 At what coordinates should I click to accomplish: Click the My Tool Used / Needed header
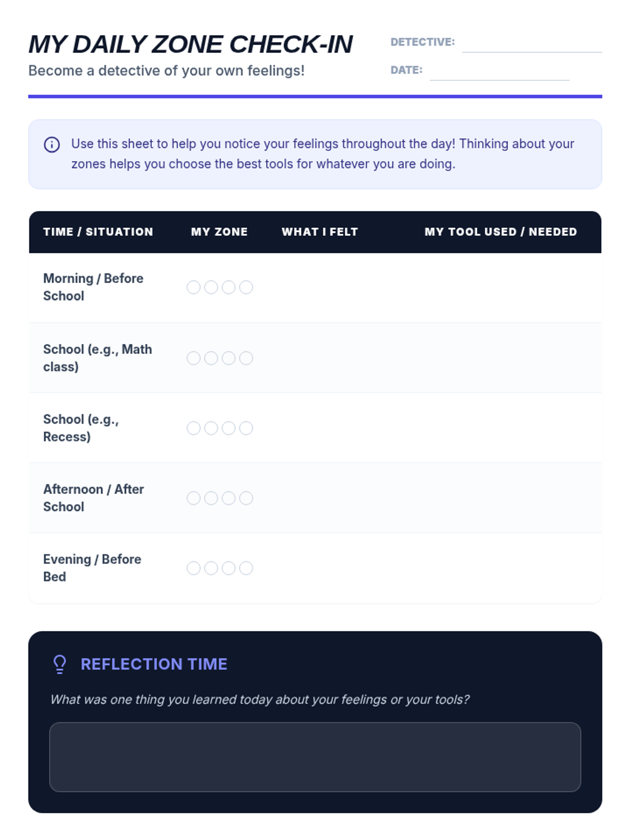click(x=500, y=232)
